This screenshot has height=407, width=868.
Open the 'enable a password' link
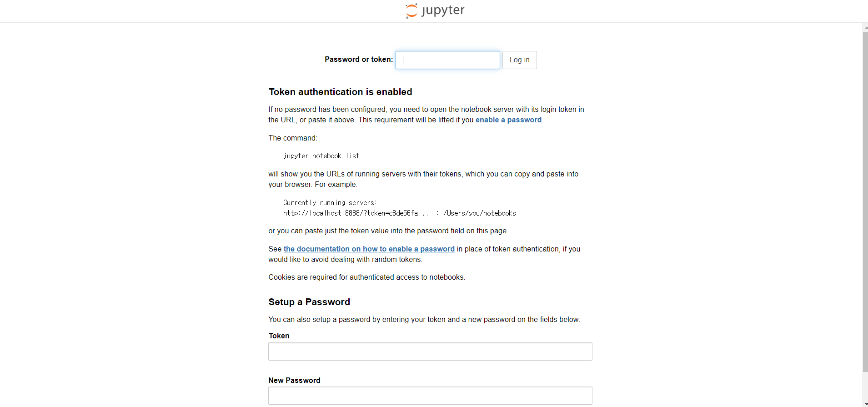click(x=508, y=120)
